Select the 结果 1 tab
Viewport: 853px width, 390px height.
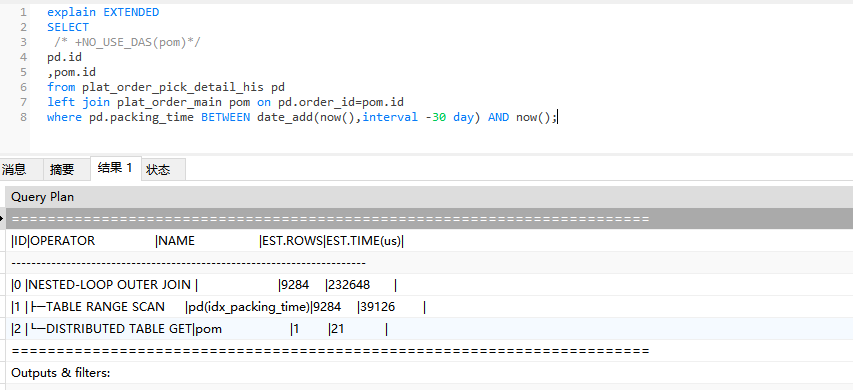tap(115, 168)
